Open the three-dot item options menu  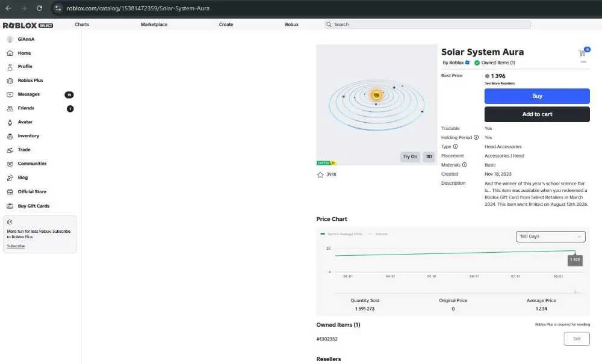[583, 62]
